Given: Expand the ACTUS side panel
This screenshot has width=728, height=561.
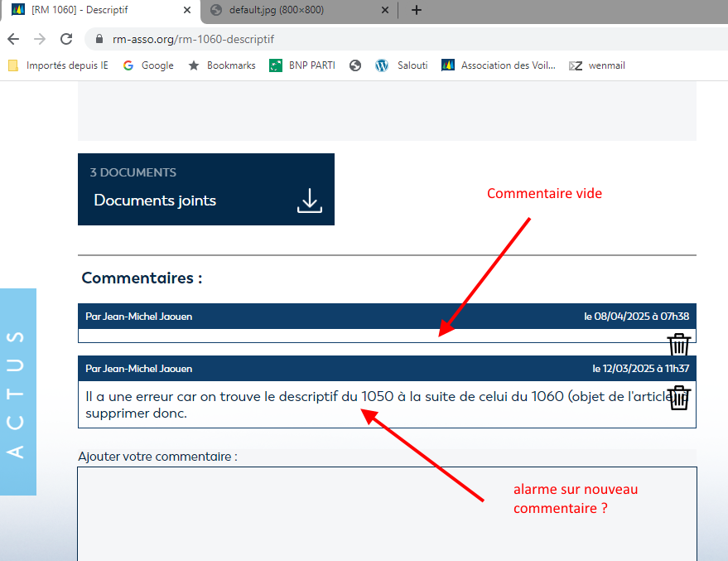Looking at the screenshot, I should tap(17, 391).
